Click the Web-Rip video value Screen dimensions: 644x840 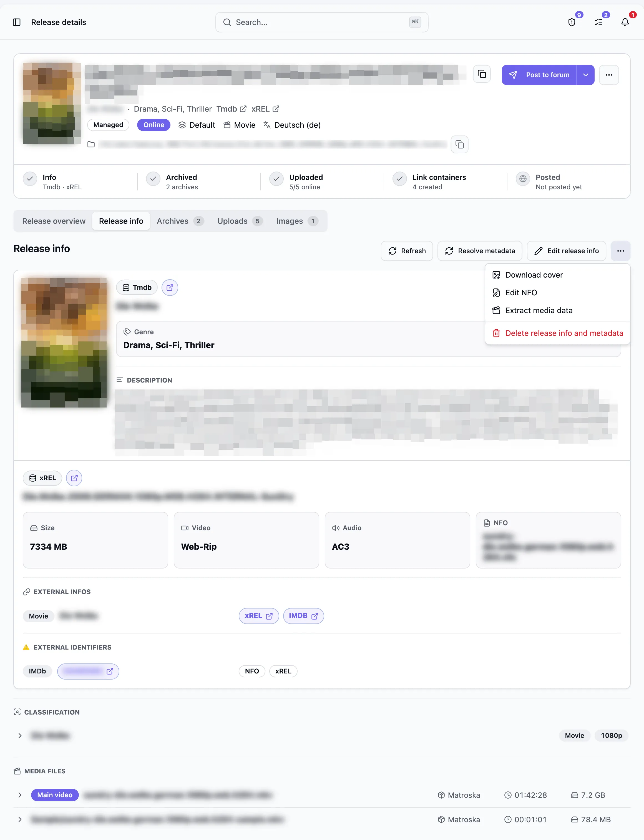[x=198, y=547]
